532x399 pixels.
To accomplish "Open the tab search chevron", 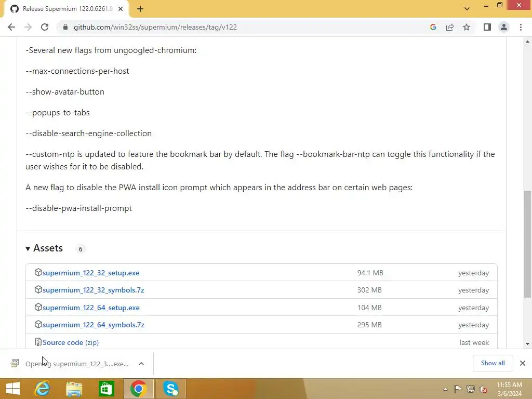I will click(467, 9).
